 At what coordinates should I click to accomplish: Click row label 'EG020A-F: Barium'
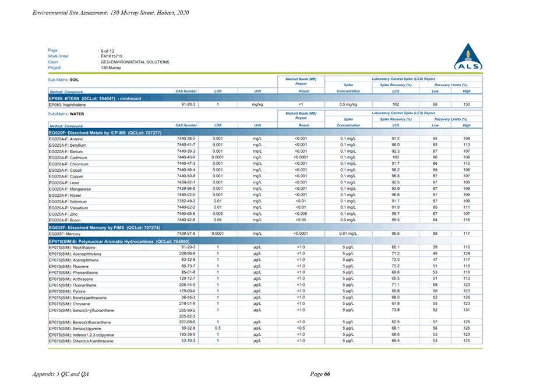[65, 151]
